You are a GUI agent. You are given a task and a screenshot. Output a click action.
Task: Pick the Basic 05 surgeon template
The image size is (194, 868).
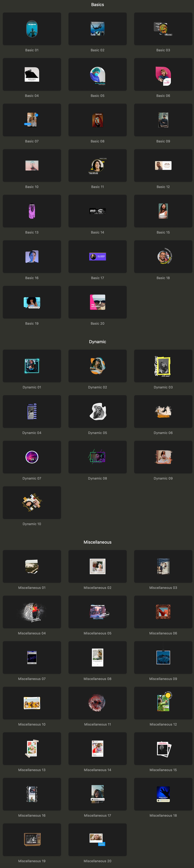97,74
